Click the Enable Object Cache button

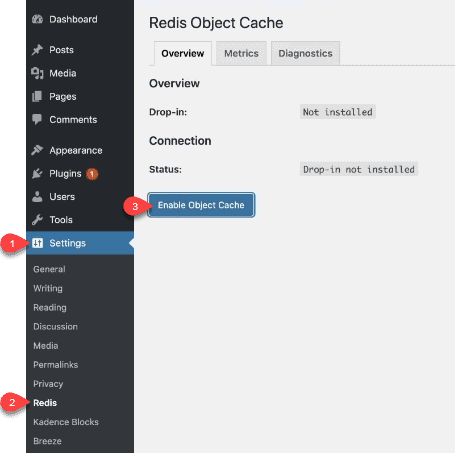click(201, 205)
